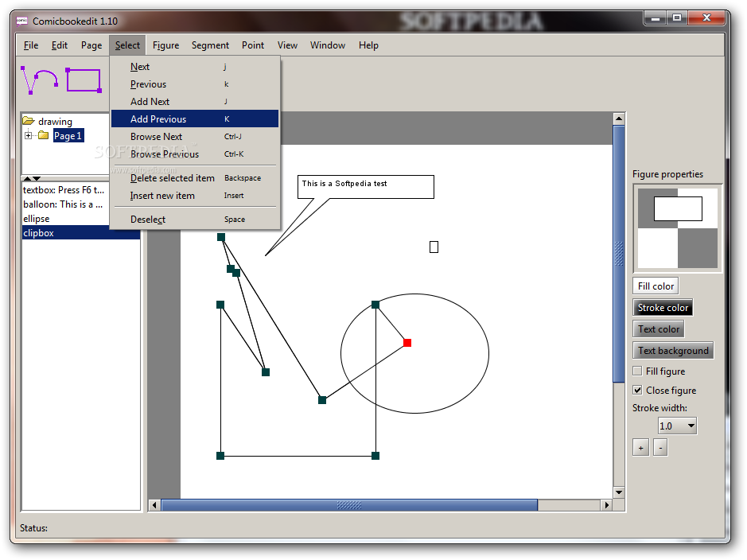The width and height of the screenshot is (747, 560).
Task: Open the Page menu
Action: click(91, 45)
